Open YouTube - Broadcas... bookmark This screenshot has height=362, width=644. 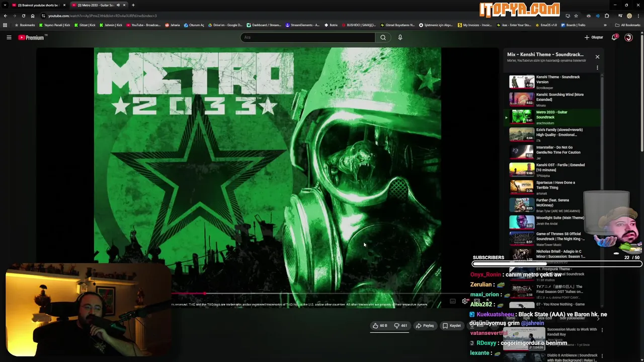pyautogui.click(x=143, y=25)
